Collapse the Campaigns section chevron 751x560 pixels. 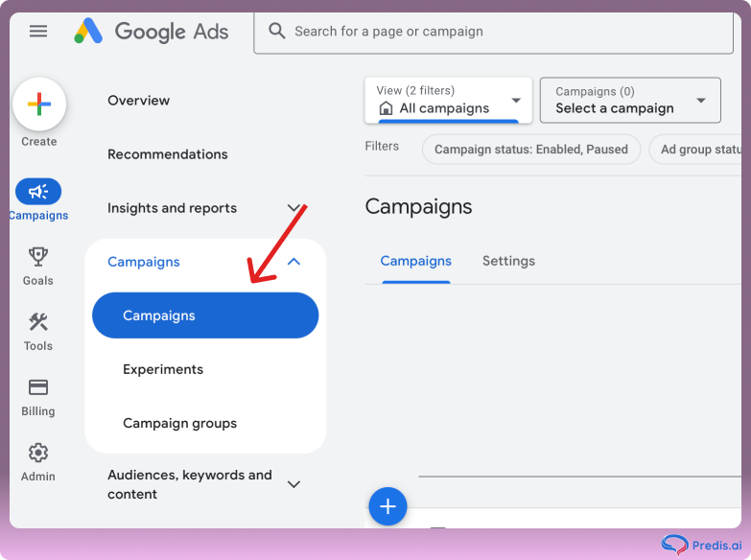coord(293,262)
